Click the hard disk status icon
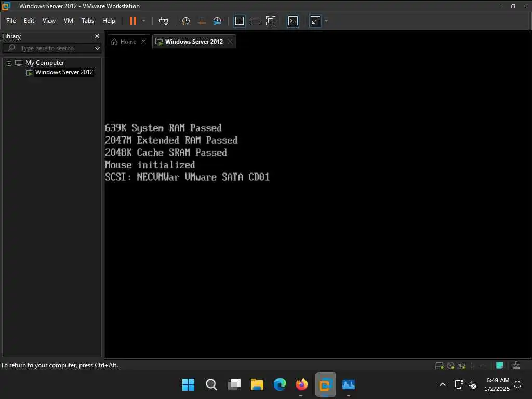 coord(440,365)
